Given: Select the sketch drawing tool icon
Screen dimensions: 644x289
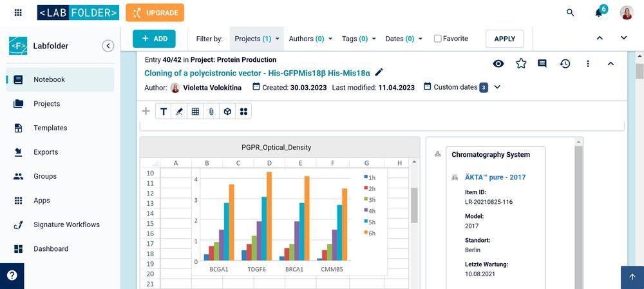Looking at the screenshot, I should click(x=179, y=112).
